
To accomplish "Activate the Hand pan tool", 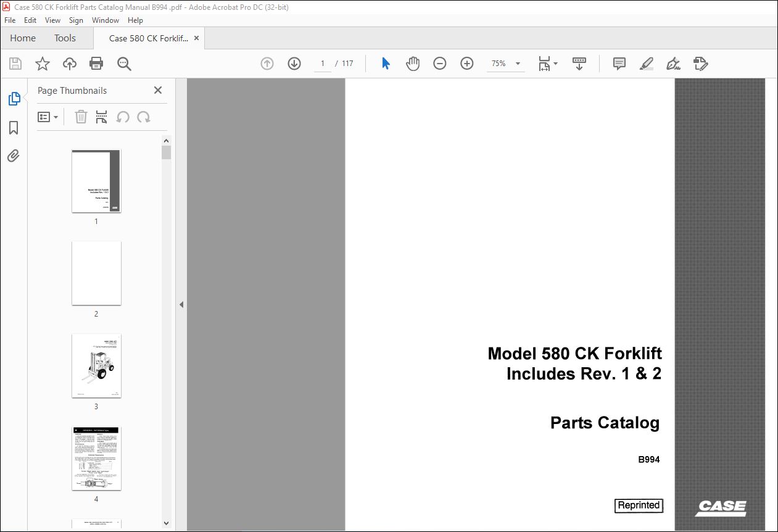I will (x=413, y=64).
